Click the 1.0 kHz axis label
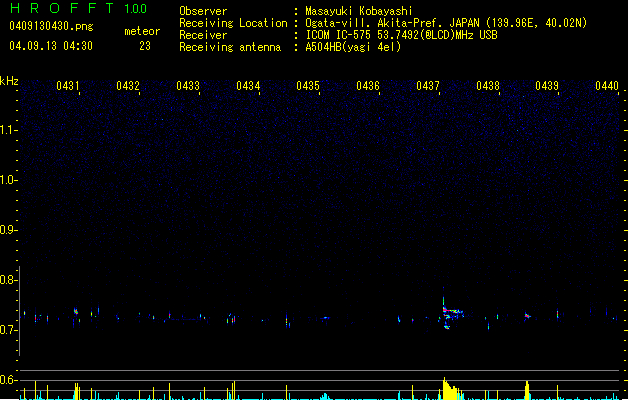Viewport: 629px width, 400px height. click(x=9, y=180)
